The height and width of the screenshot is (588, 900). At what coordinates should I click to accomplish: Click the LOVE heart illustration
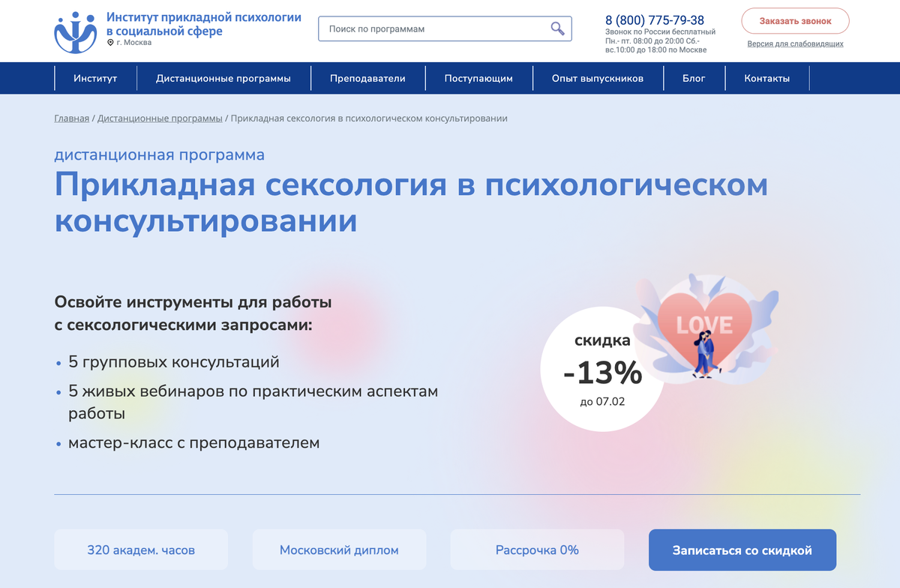(x=703, y=324)
